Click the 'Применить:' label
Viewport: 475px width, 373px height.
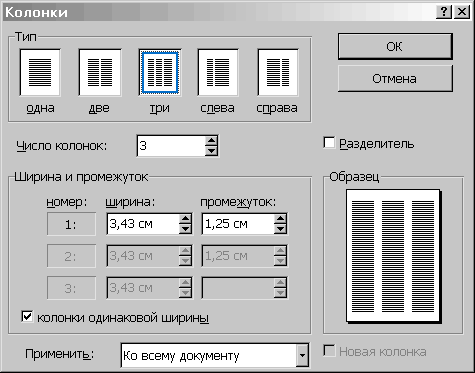59,354
